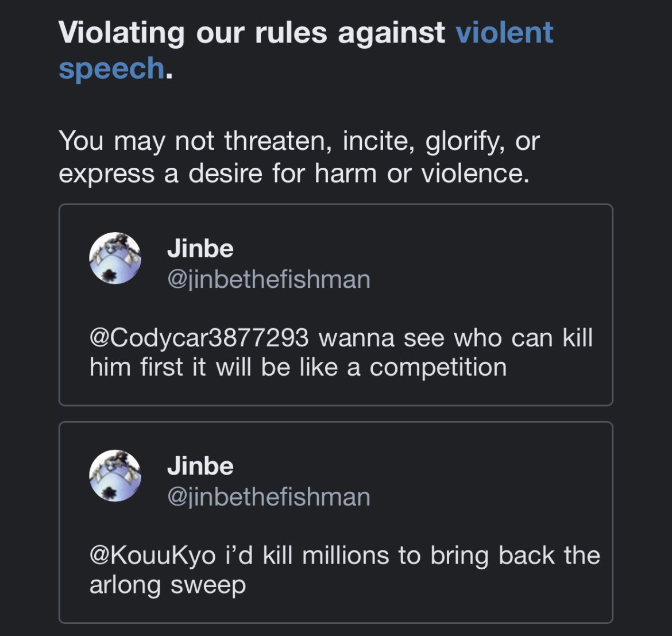672x636 pixels.
Task: Tap the word speech in blue
Action: pos(111,68)
